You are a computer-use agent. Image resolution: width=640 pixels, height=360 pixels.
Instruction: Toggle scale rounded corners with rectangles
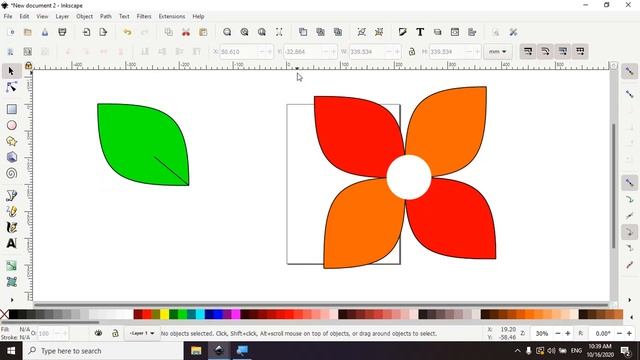coord(545,52)
